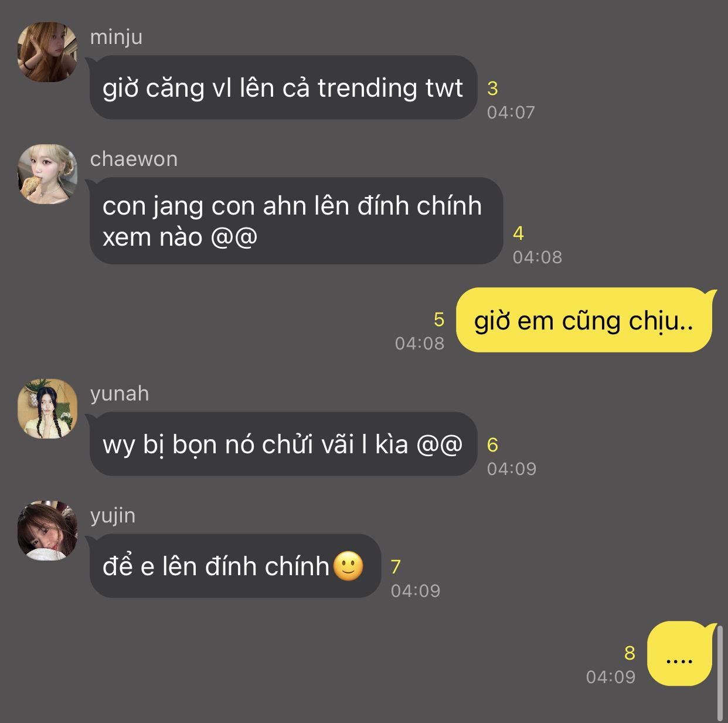Select yujin's message "để e lên đính chính"
Viewport: 728px width, 723px height.
[x=235, y=566]
